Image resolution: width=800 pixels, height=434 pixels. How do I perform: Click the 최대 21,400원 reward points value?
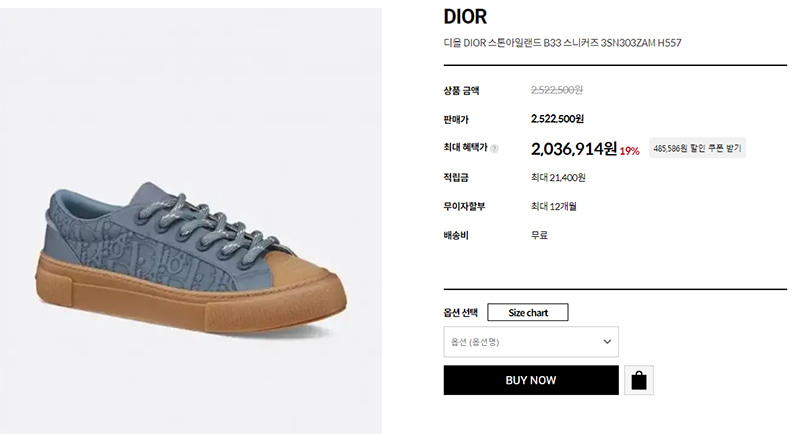558,177
